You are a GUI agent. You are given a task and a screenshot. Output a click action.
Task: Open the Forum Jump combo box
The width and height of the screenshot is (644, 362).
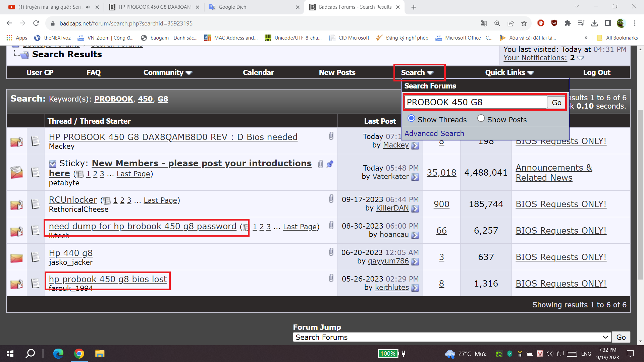coord(451,337)
